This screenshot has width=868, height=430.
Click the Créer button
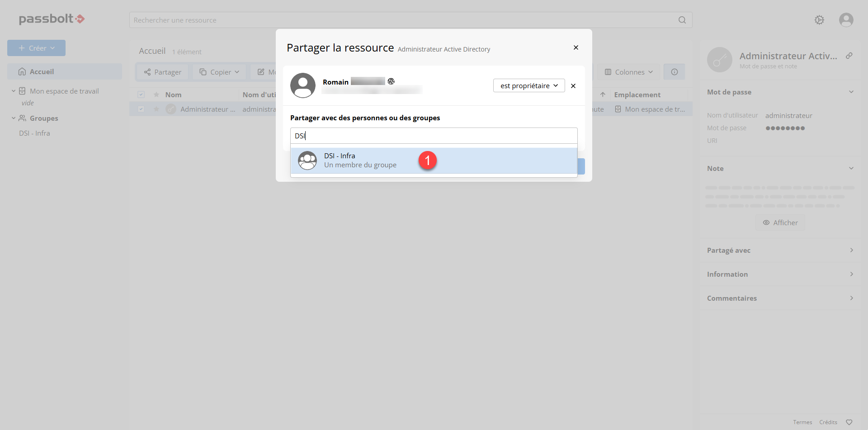(36, 48)
